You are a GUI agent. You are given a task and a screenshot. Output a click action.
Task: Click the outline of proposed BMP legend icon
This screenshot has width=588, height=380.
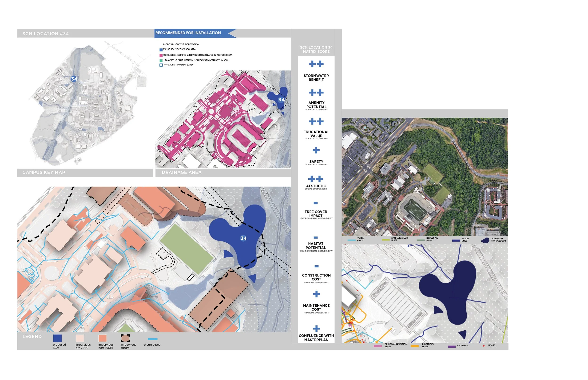[x=485, y=240]
